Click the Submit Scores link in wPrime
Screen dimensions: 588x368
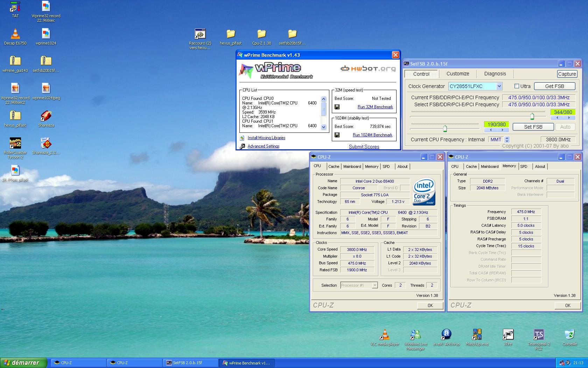point(364,146)
